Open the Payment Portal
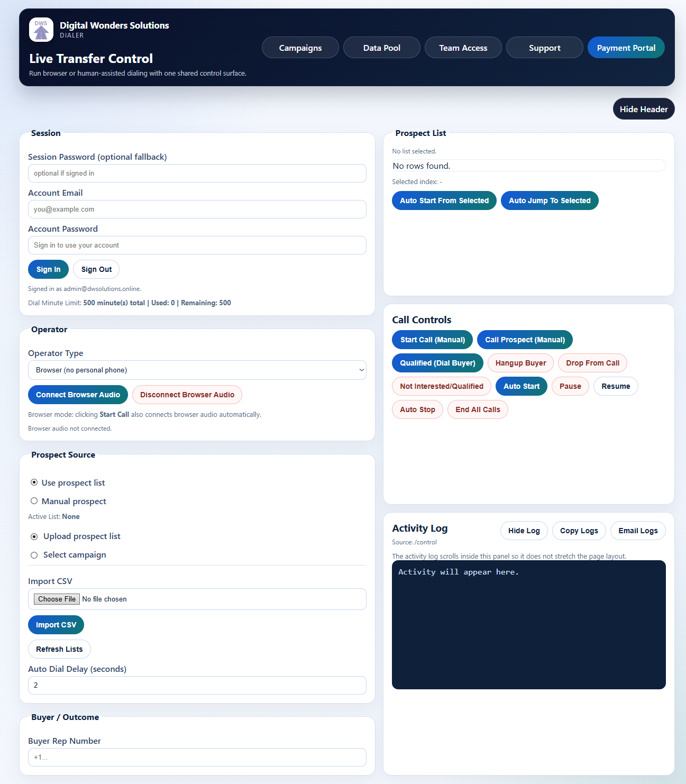This screenshot has height=784, width=686. coord(626,48)
